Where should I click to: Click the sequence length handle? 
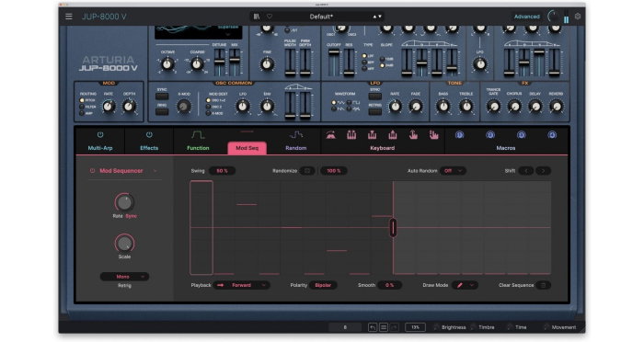[393, 227]
